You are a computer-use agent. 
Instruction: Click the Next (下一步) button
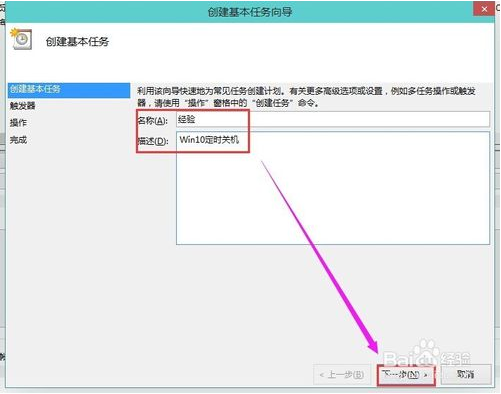coord(406,375)
